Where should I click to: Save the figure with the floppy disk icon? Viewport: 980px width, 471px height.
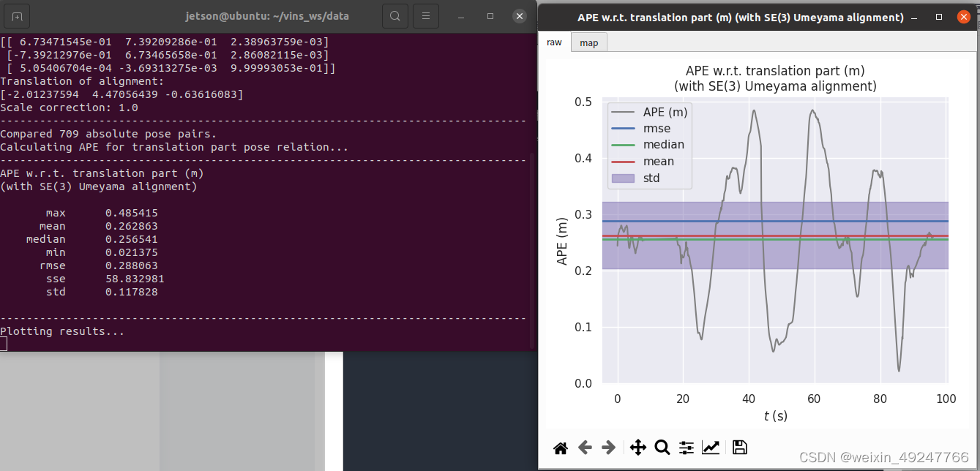coord(739,448)
